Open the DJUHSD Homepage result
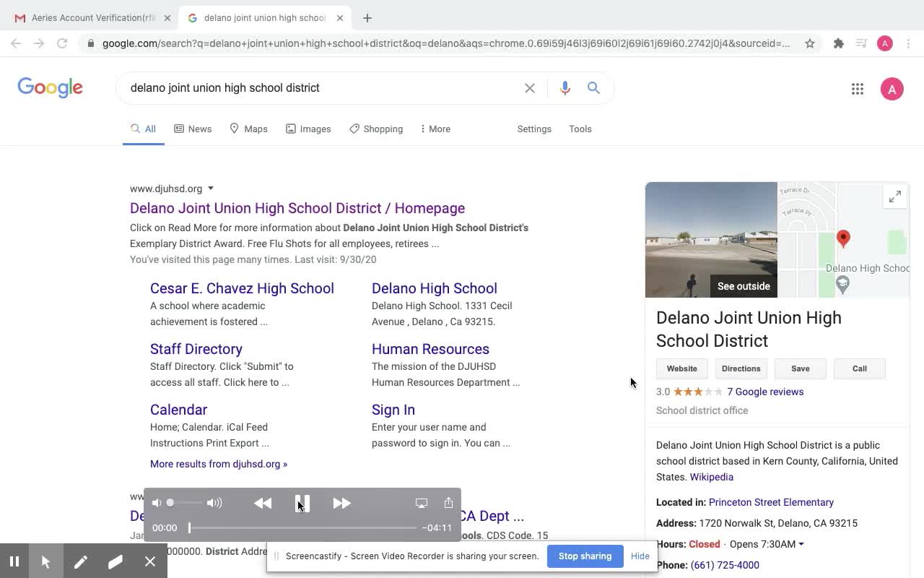Screen dimensions: 924x578 pyautogui.click(x=297, y=208)
